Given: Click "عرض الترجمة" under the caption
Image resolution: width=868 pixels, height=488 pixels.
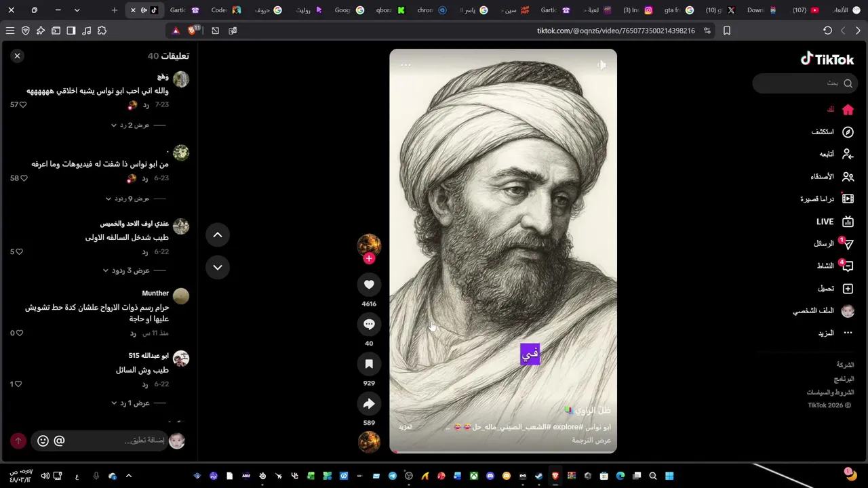Looking at the screenshot, I should tap(591, 441).
